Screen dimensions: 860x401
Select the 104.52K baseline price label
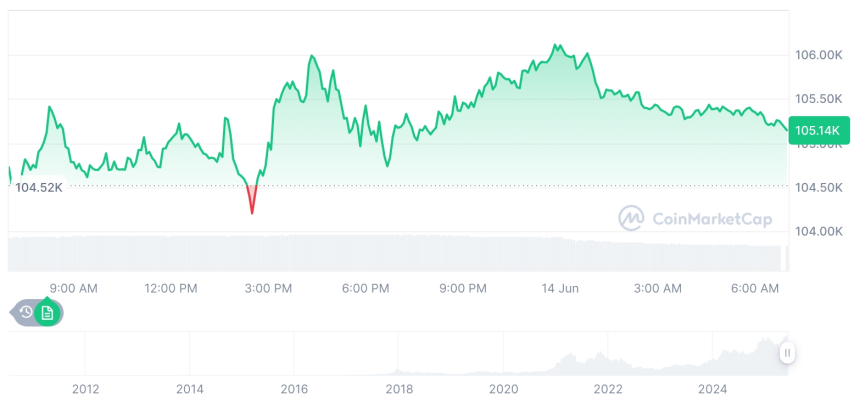click(x=39, y=187)
